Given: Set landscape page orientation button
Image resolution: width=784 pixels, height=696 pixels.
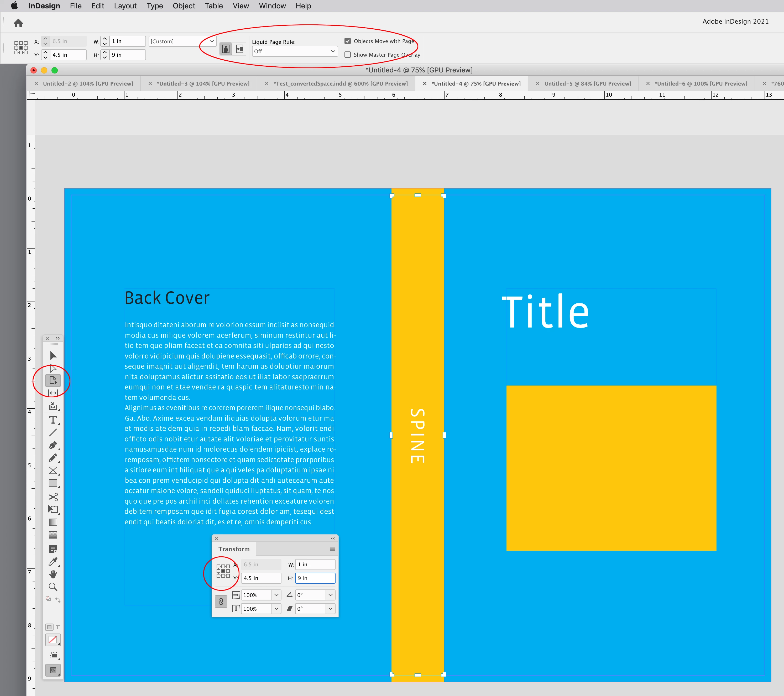Looking at the screenshot, I should (240, 49).
